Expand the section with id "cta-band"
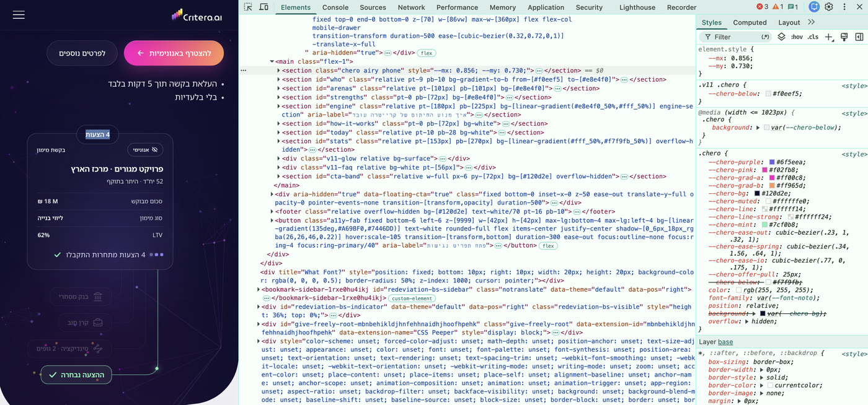 [278, 176]
